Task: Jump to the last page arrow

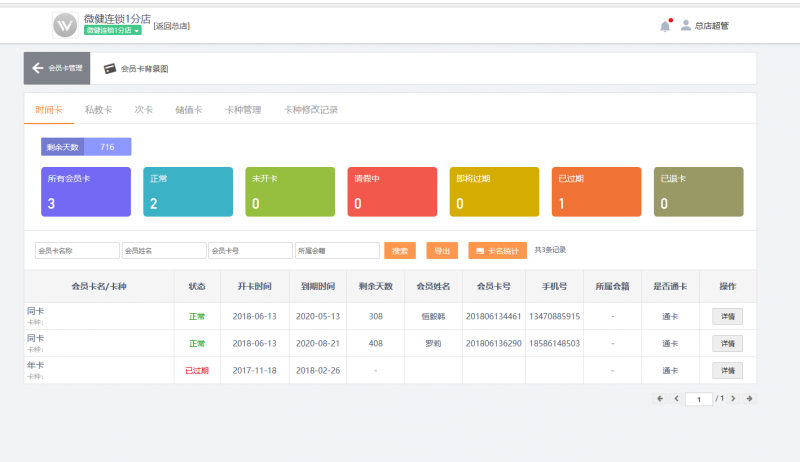Action: (749, 399)
